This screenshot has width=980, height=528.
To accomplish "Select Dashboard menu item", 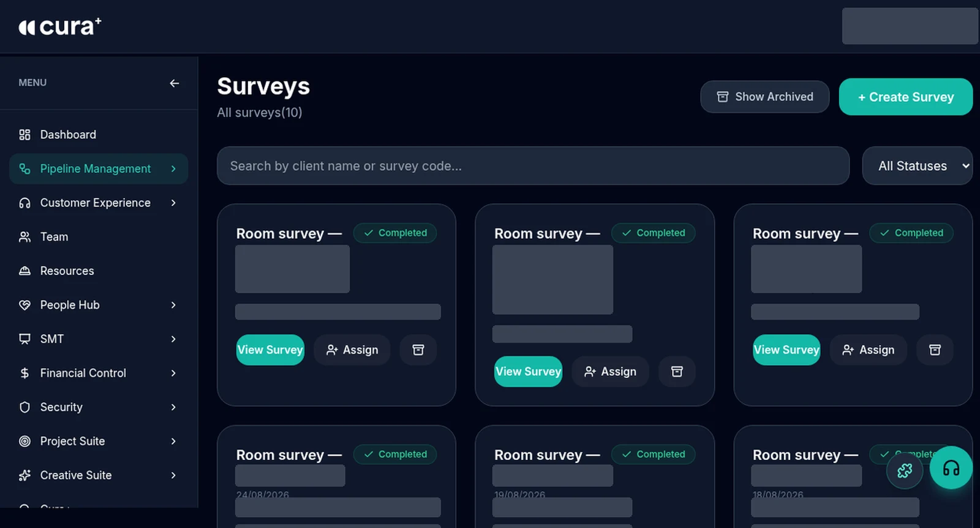I will coord(99,135).
